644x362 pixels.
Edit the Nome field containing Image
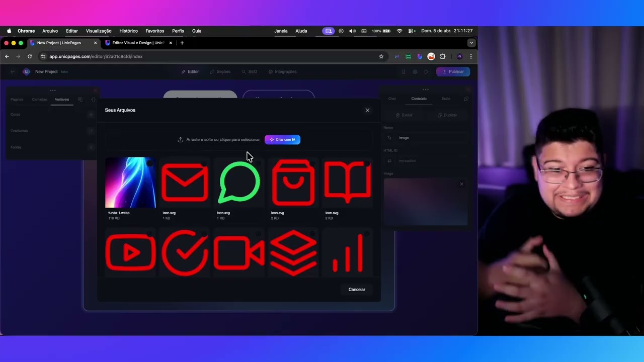pos(426,138)
